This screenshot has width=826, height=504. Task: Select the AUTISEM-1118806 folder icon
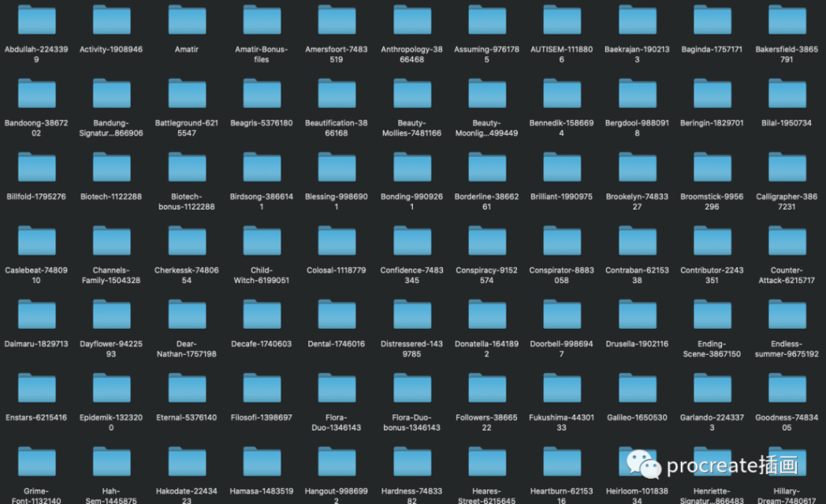[561, 20]
